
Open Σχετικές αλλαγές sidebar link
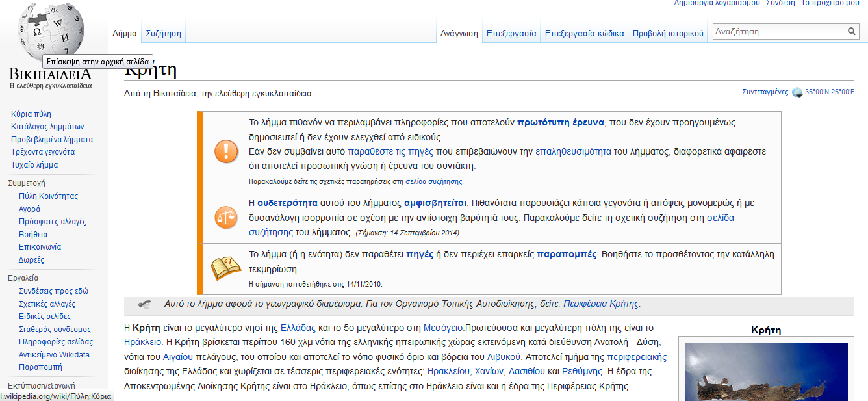tap(47, 304)
